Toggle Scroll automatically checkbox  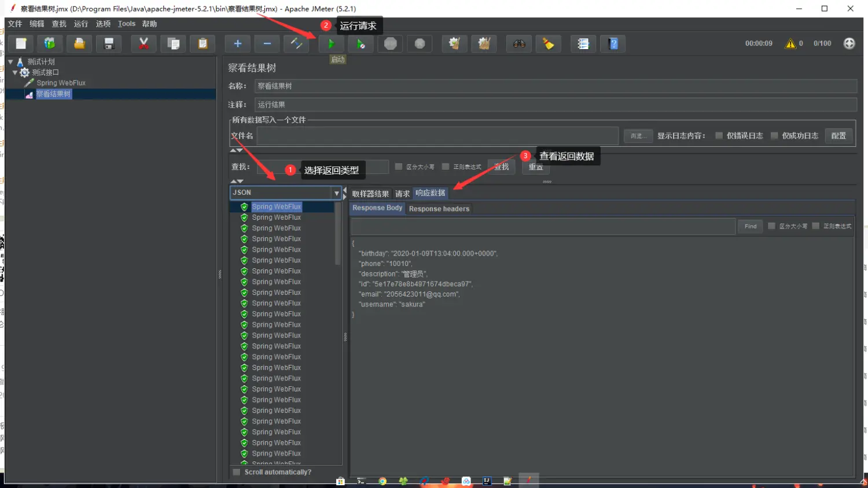(236, 472)
